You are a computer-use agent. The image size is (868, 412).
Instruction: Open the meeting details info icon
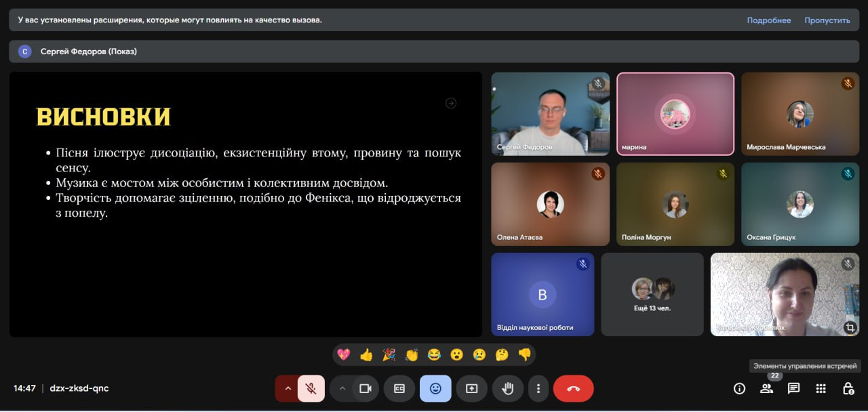739,388
